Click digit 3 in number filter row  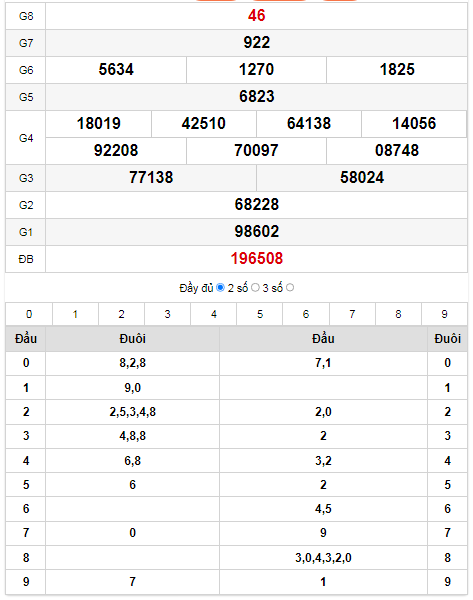pos(168,314)
